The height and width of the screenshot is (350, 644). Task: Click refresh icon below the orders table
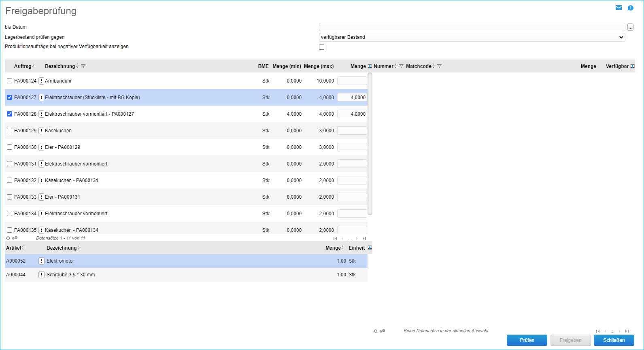point(8,238)
